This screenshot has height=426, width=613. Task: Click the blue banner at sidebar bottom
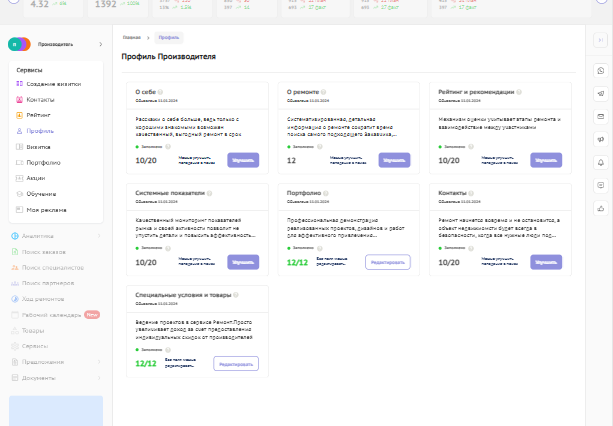[x=56, y=411]
